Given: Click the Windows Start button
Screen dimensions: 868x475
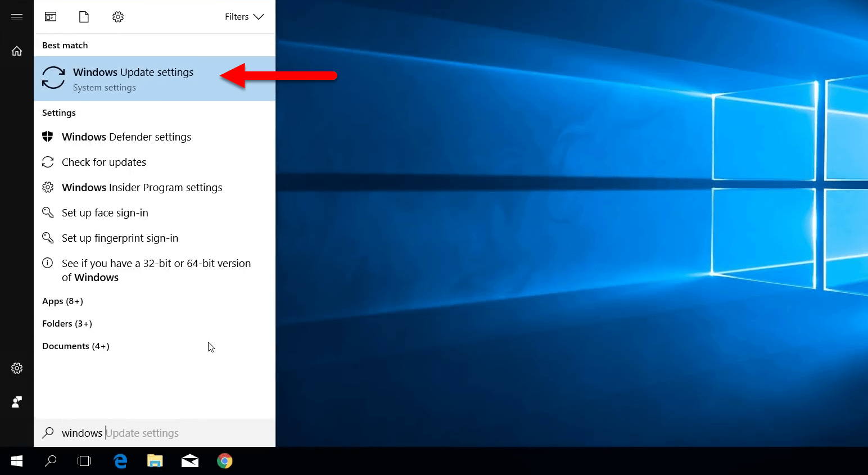Looking at the screenshot, I should click(17, 461).
